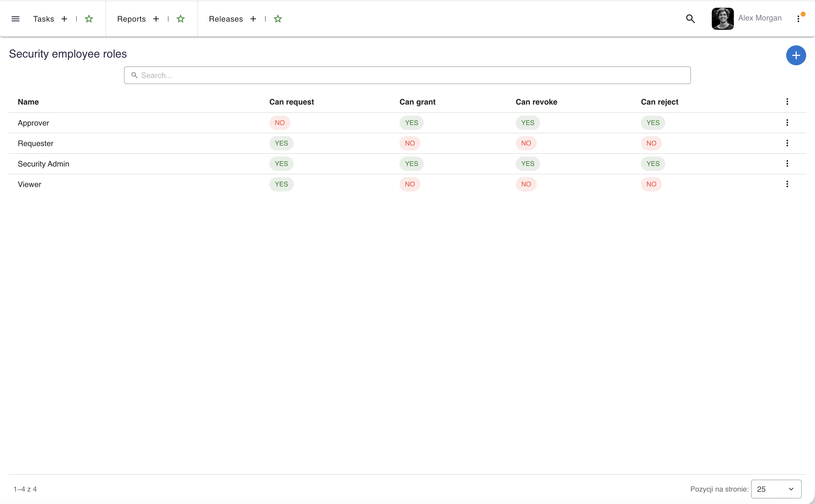The width and height of the screenshot is (815, 504).
Task: Open the hamburger navigation menu
Action: [x=15, y=19]
